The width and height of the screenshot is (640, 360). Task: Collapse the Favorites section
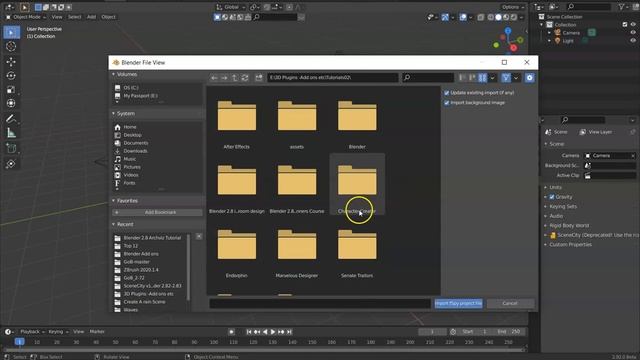[113, 201]
